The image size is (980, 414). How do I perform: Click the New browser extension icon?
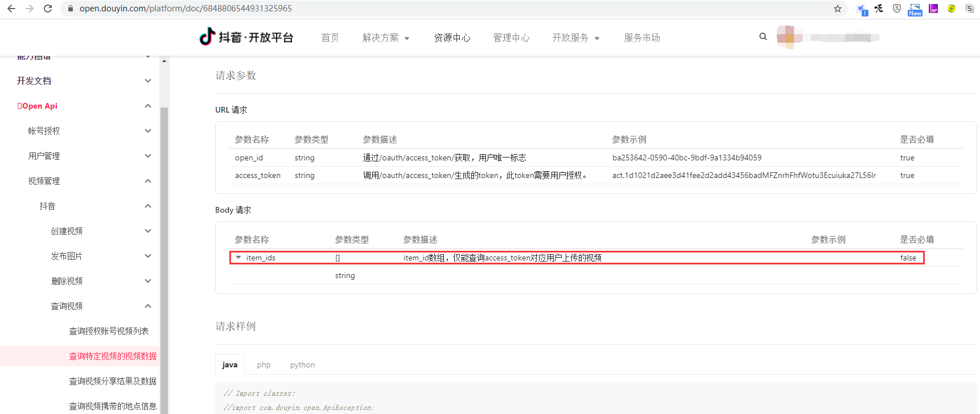915,9
